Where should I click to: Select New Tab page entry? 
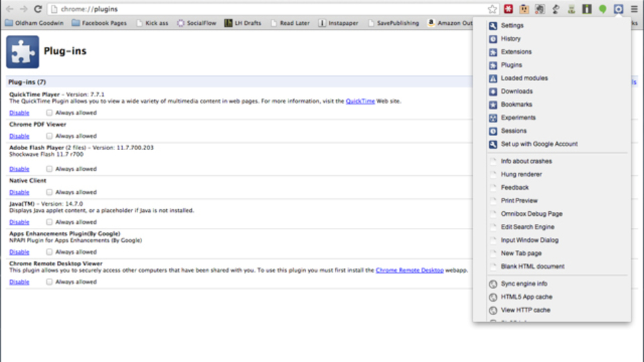pyautogui.click(x=521, y=253)
